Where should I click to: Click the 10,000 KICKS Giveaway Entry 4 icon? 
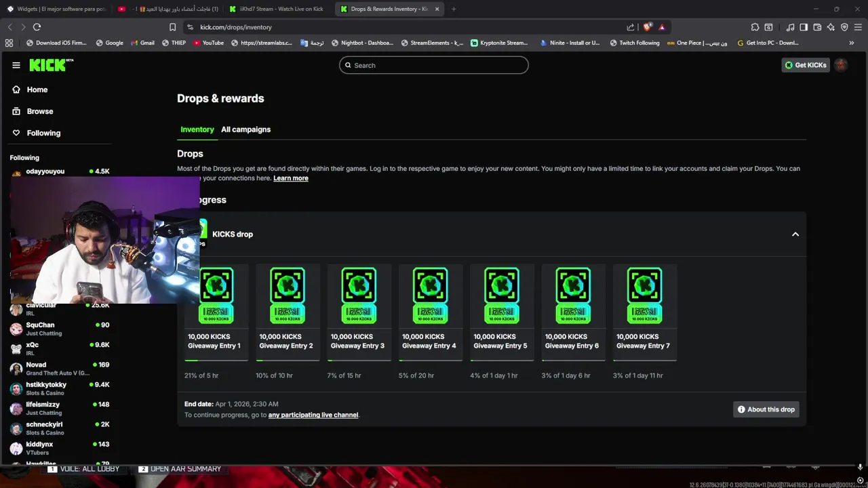click(x=430, y=296)
